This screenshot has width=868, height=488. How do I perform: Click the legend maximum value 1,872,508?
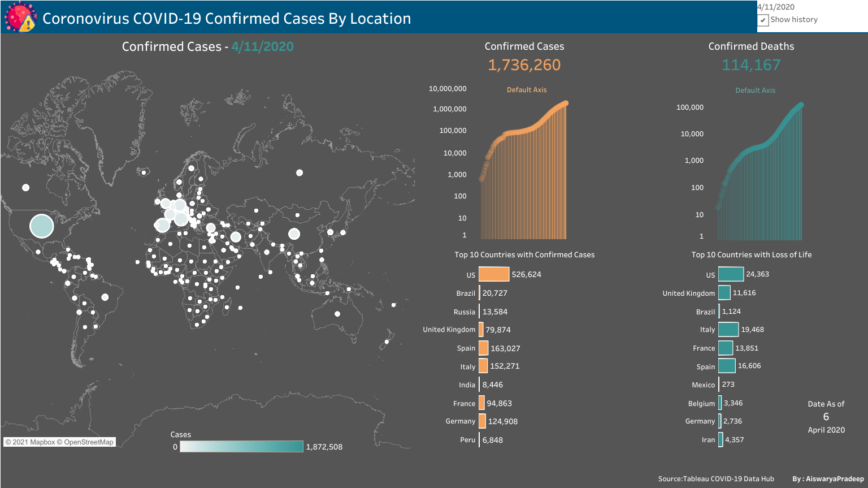tap(324, 447)
